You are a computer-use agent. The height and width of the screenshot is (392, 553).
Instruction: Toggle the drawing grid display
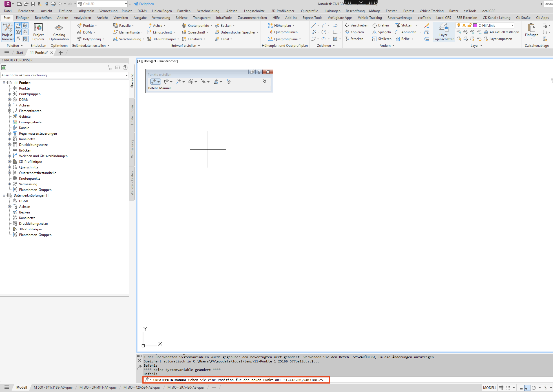(x=501, y=388)
